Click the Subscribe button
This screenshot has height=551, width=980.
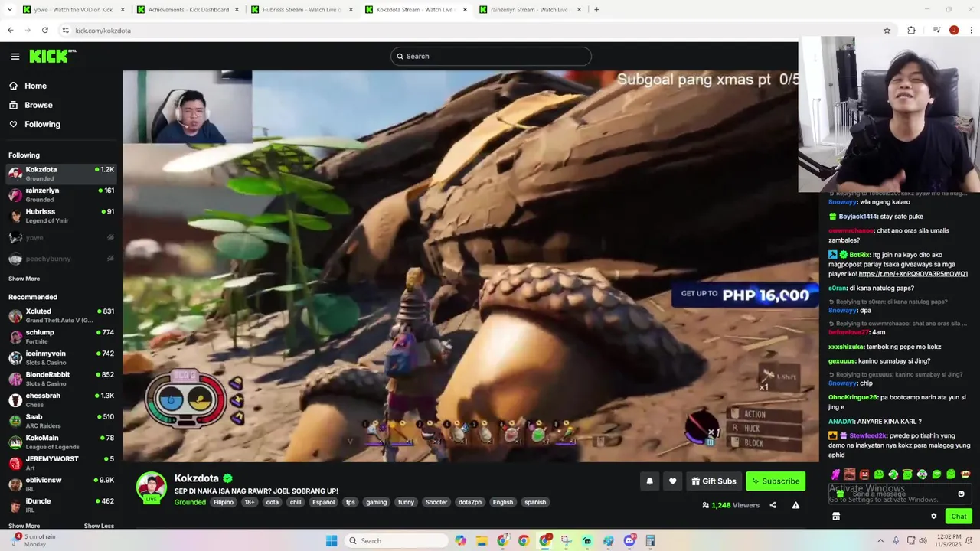coord(776,481)
